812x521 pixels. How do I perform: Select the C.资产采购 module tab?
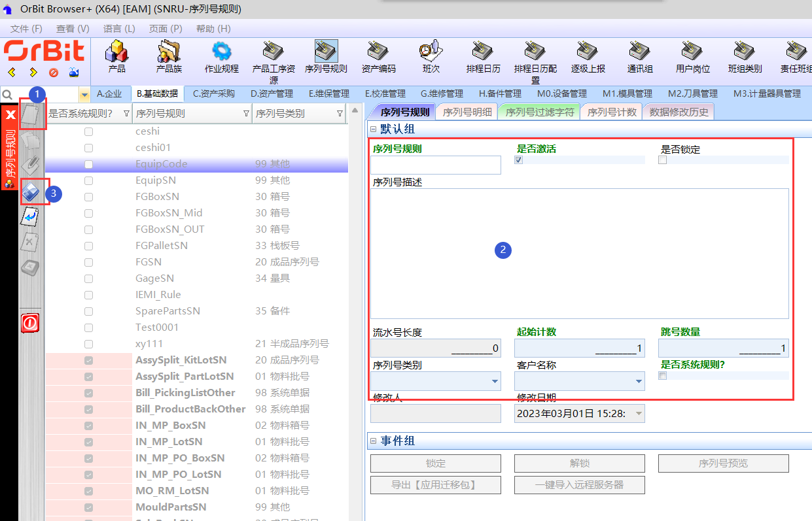tap(214, 94)
